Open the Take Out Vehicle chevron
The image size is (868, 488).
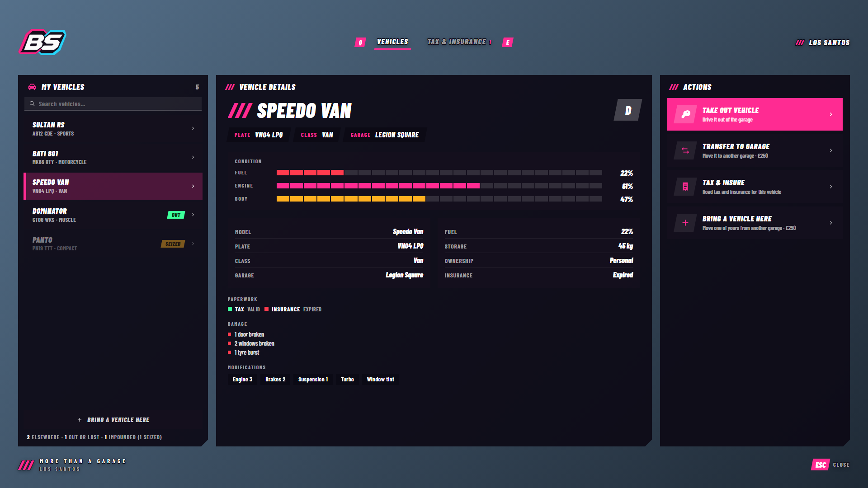tap(831, 114)
